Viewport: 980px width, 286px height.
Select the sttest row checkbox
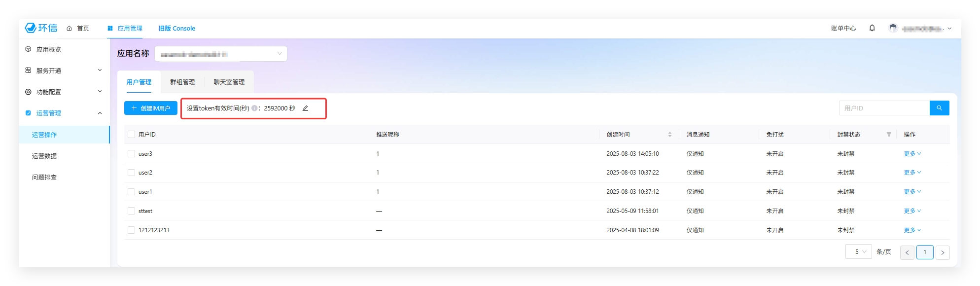131,211
